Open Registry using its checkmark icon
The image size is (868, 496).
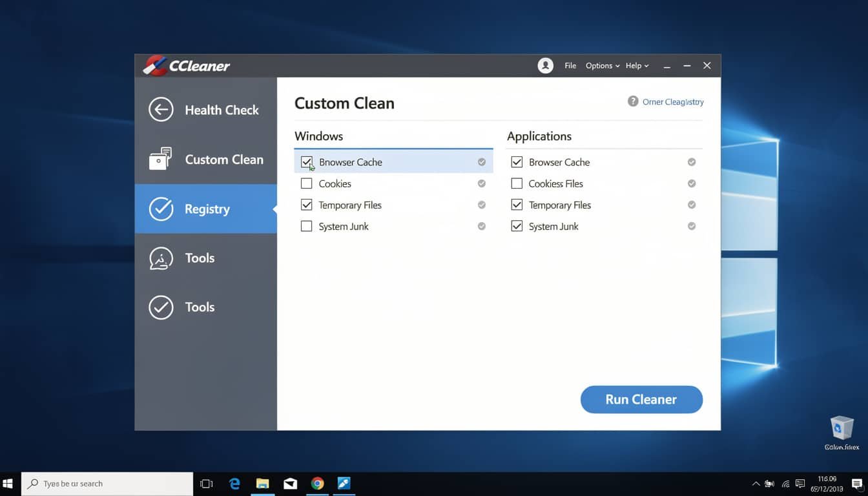click(x=161, y=209)
